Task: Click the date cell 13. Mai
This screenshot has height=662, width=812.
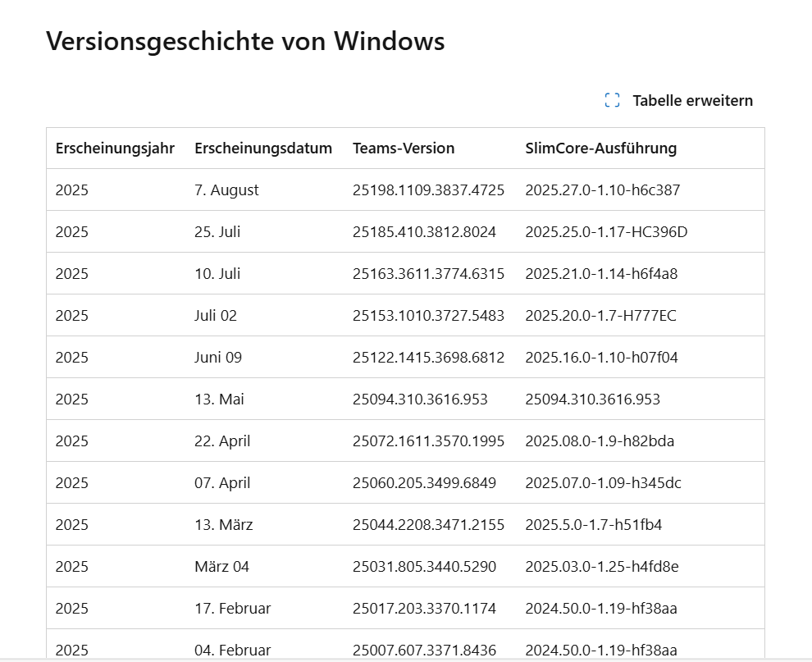Action: click(219, 399)
